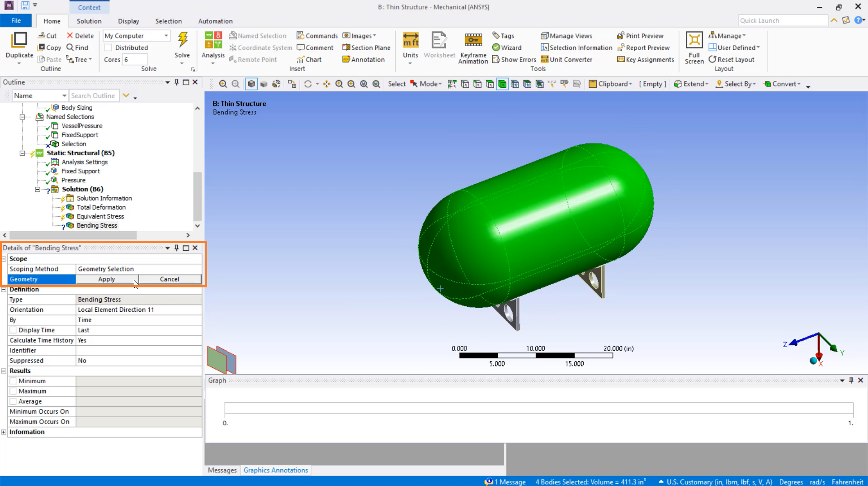Cancel the geometry selection
This screenshot has height=486, width=868.
pos(170,279)
